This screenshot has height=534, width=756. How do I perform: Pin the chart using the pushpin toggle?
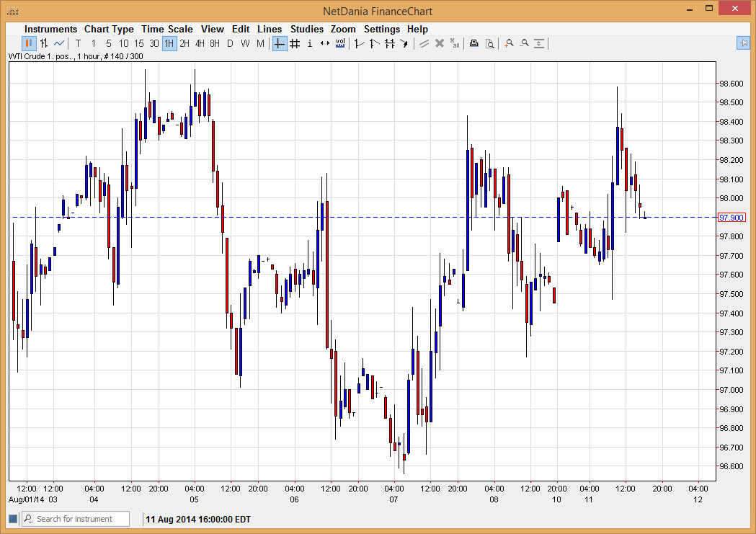pyautogui.click(x=744, y=43)
